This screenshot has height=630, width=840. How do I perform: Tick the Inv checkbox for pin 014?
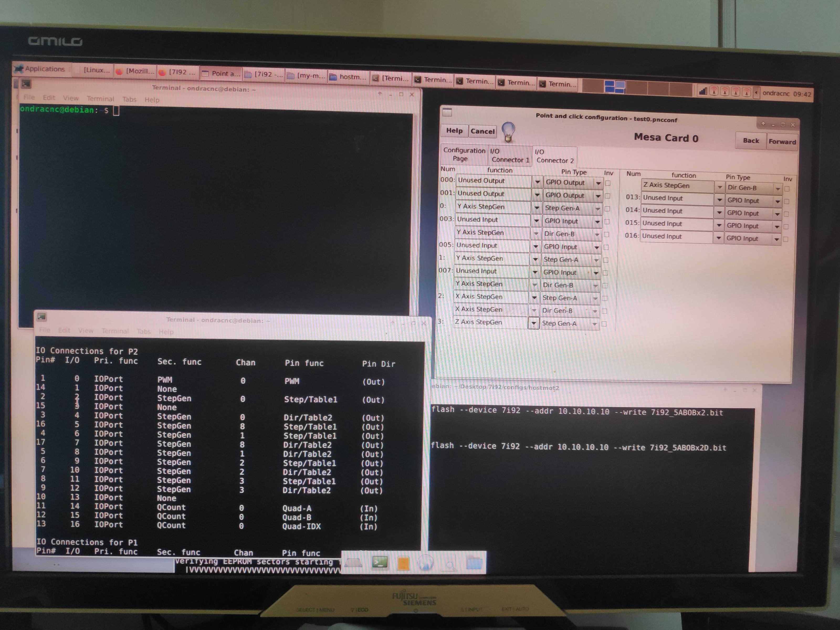pos(786,214)
